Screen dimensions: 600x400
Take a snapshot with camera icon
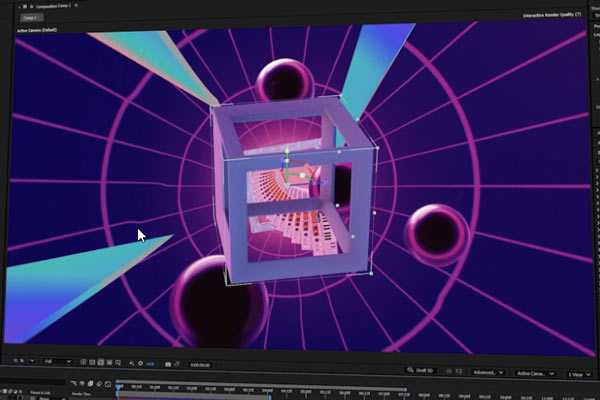point(168,364)
